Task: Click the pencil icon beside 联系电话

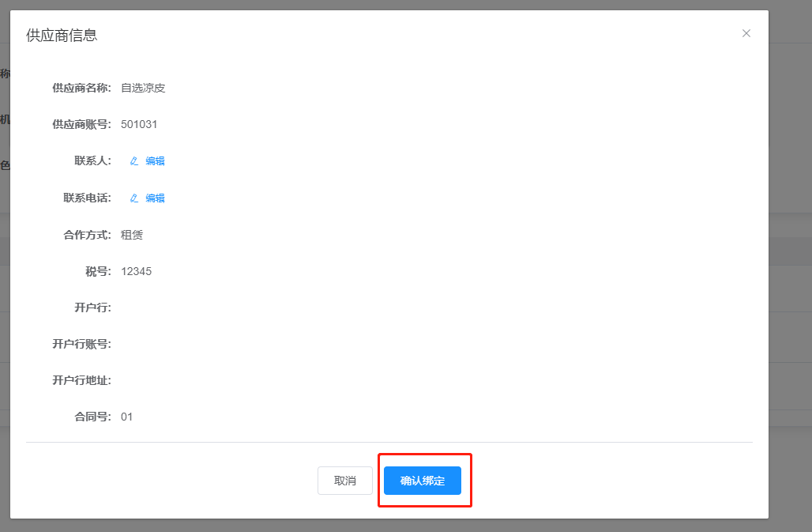Action: (x=134, y=198)
